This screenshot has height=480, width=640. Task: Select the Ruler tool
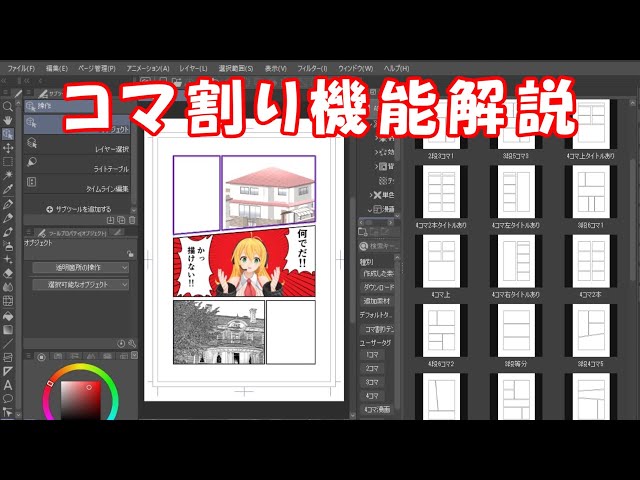pyautogui.click(x=7, y=371)
